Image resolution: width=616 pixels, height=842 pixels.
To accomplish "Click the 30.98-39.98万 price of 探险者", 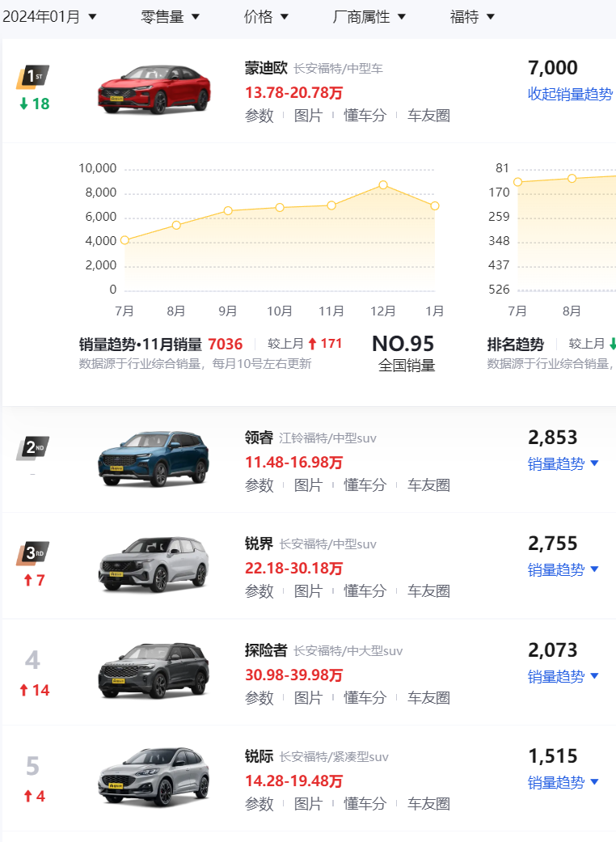I will (293, 675).
